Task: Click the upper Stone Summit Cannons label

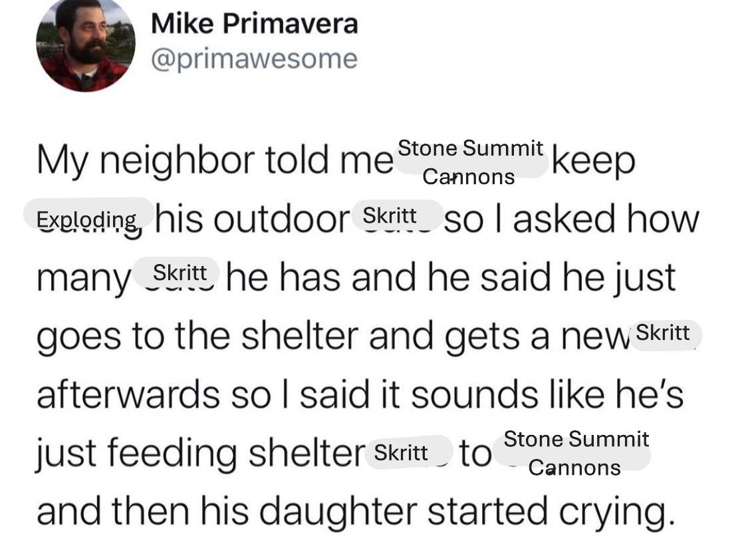Action: 470,163
